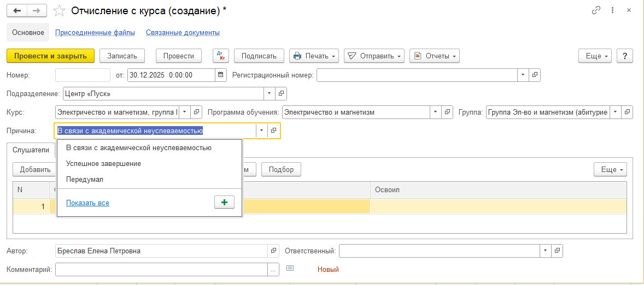Open the Ответственный dropdown arrow
Screen dimensions: 644x285
point(545,251)
